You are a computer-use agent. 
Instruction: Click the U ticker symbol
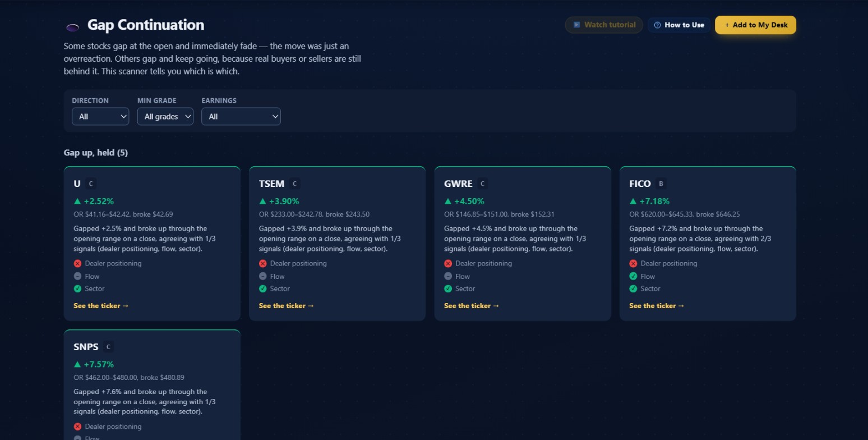click(x=77, y=184)
